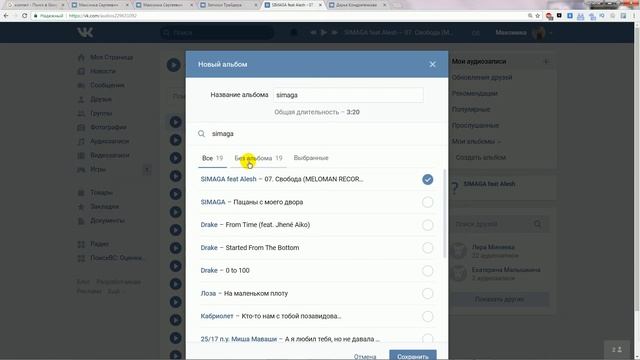Click the Сохранить button
This screenshot has height=360, width=640.
pos(413,356)
